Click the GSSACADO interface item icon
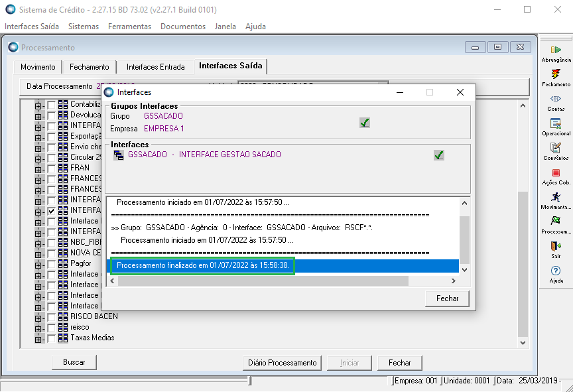Screen dimensions: 573x392 (119, 155)
